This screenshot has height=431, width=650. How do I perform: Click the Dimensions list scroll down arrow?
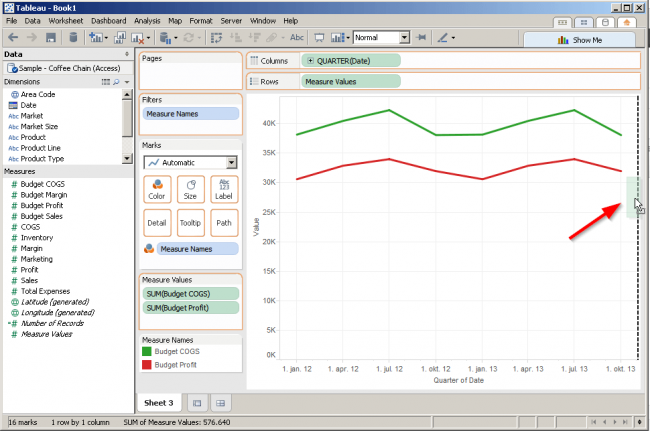[127, 158]
